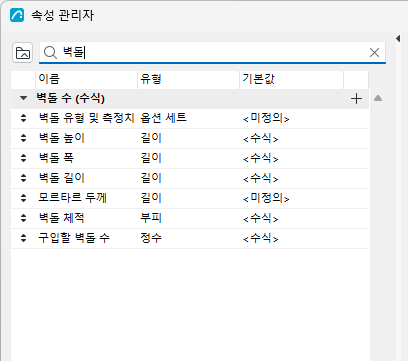Collapse the side panel arrow at top right
Screen dimensions: 408x361
pyautogui.click(x=398, y=38)
